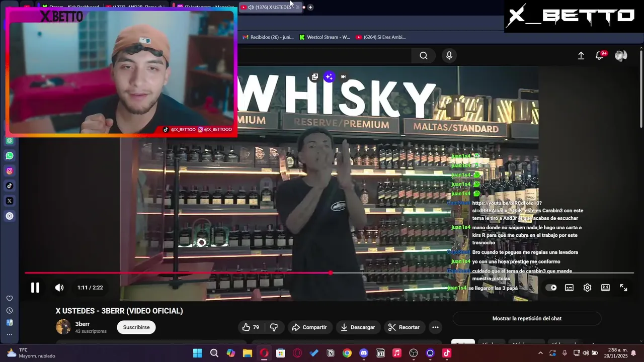Click Mostrar la repetición del chat
This screenshot has width=644, height=362.
(x=527, y=318)
